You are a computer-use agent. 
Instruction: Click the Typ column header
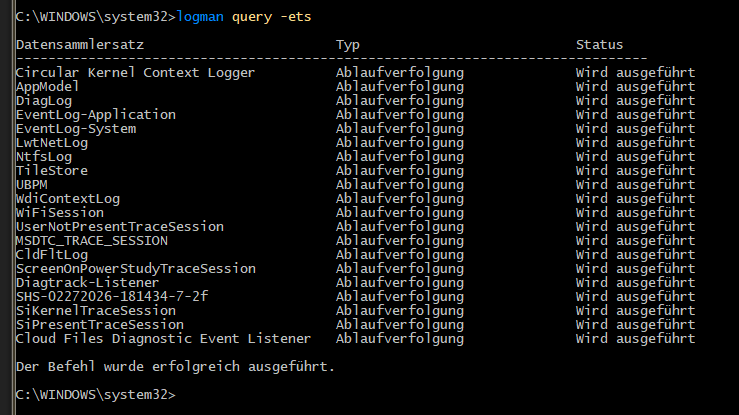click(348, 45)
